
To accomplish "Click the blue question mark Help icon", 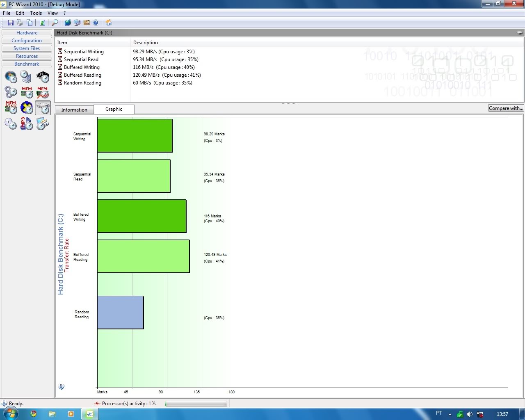I will click(x=96, y=23).
